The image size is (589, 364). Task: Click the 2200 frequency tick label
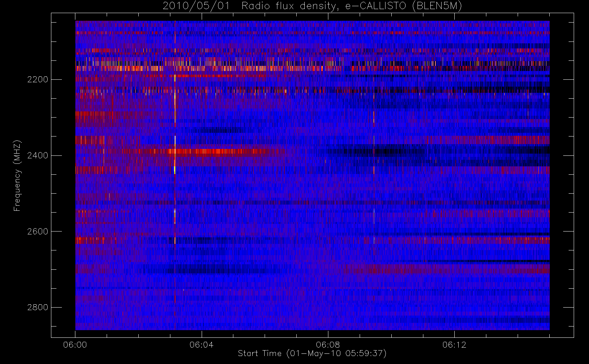point(37,79)
